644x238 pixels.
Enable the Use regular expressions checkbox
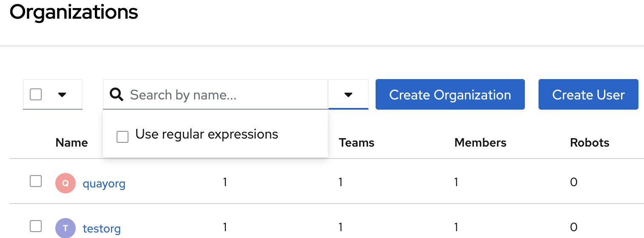pos(123,136)
